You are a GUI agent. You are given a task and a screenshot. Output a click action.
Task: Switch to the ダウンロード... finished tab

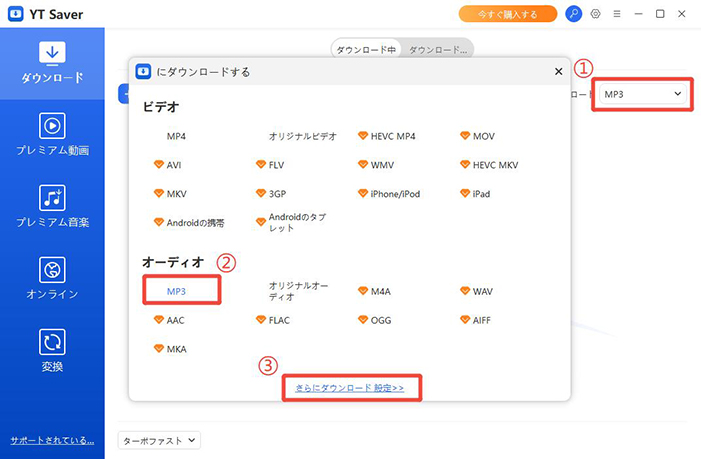point(438,50)
